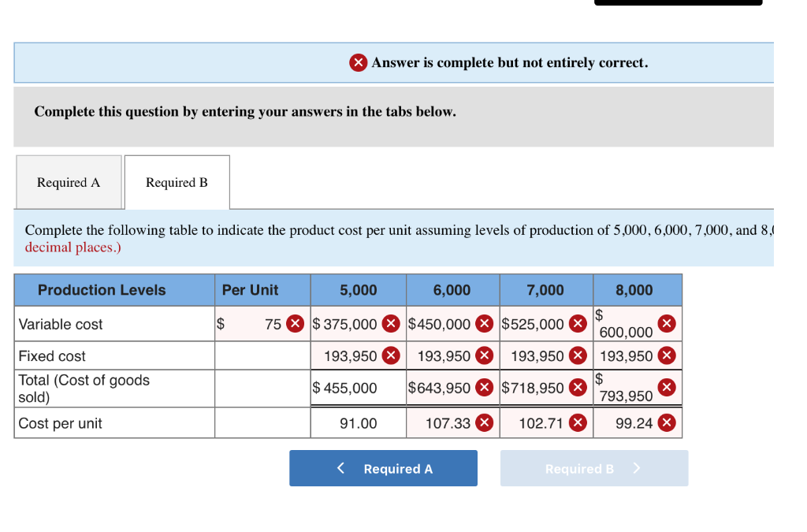Screen dimensions: 807x532
Task: Click 'Complete this question by entering' instruction
Action: pos(245,112)
